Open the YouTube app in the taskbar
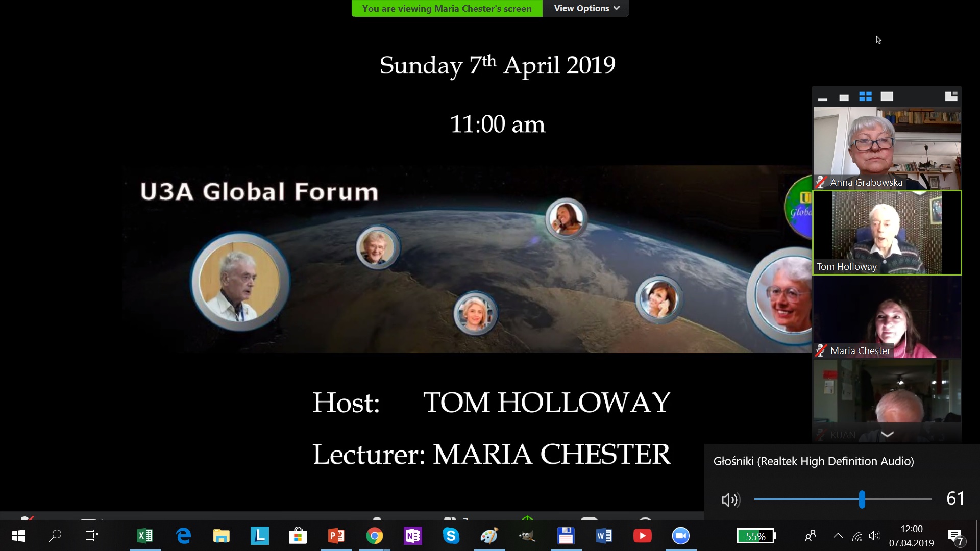 [x=643, y=536]
